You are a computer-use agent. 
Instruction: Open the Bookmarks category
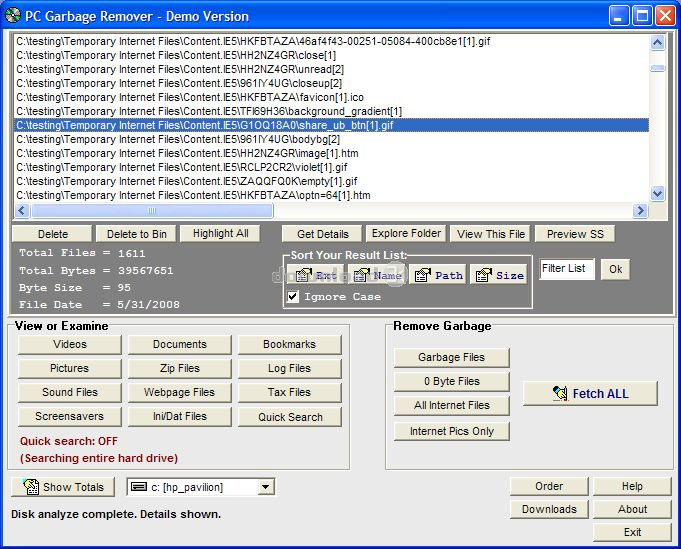pyautogui.click(x=290, y=344)
